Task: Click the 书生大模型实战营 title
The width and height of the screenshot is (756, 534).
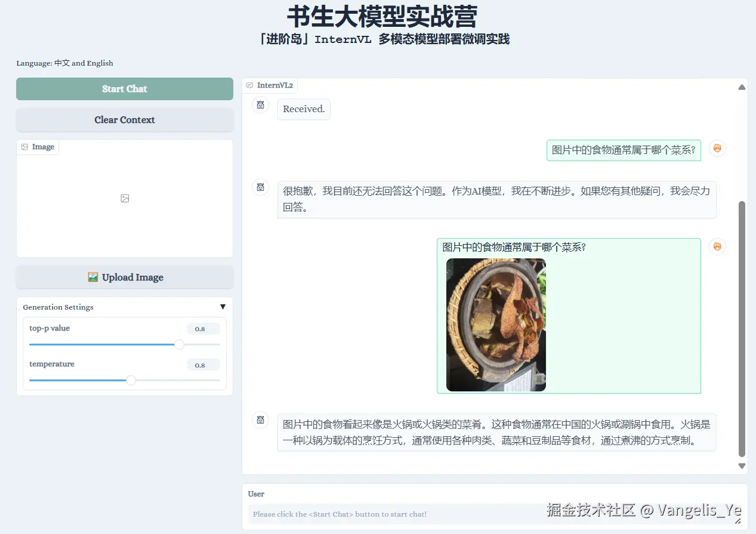Action: (382, 16)
